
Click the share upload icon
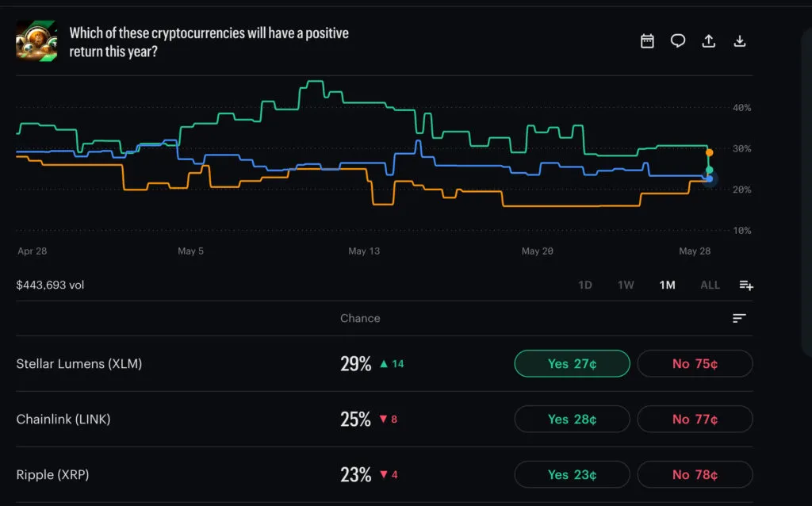pyautogui.click(x=709, y=41)
